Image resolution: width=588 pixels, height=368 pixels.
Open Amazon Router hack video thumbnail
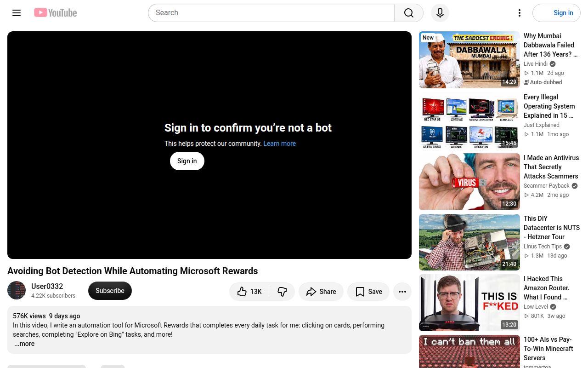point(469,303)
